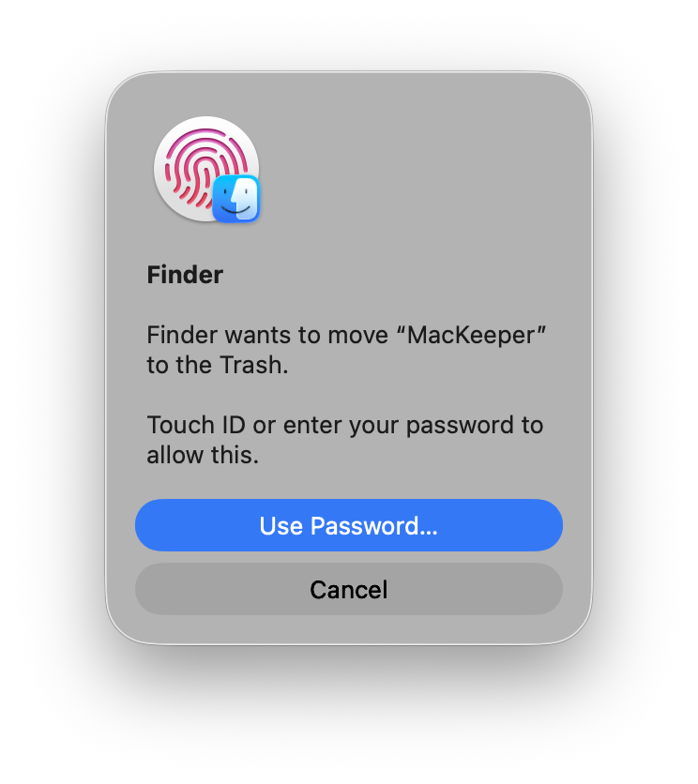Click the blue default action button
Image resolution: width=698 pixels, height=784 pixels.
point(349,525)
